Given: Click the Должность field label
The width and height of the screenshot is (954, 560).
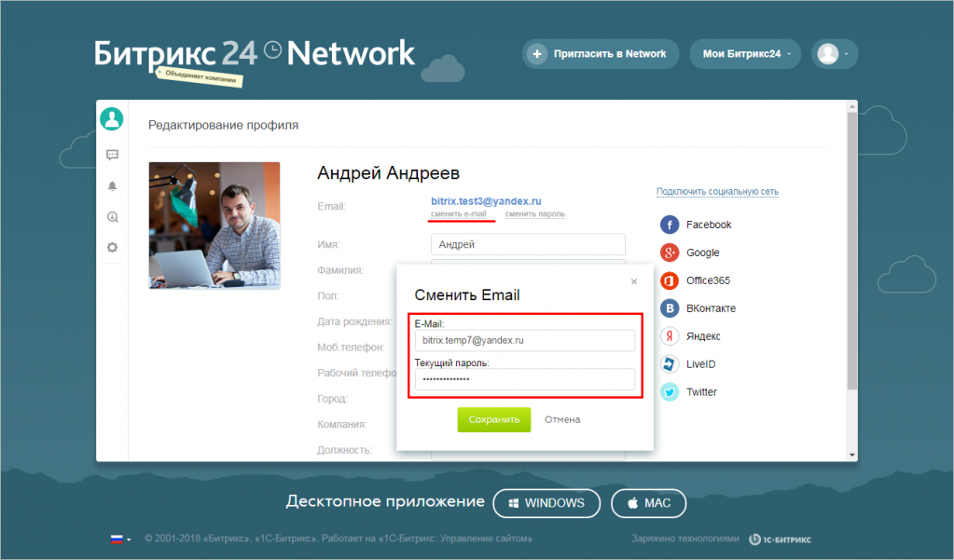Looking at the screenshot, I should pyautogui.click(x=344, y=450).
